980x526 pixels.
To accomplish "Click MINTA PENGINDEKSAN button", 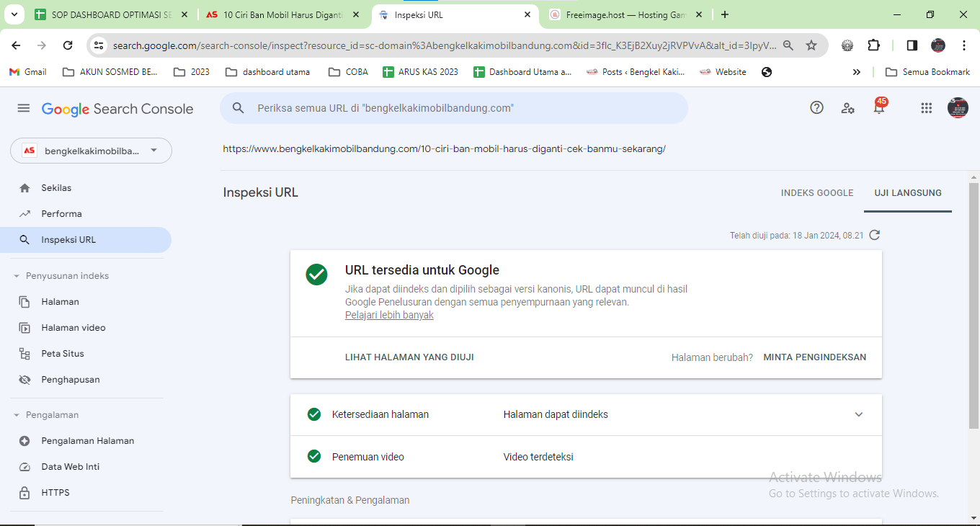I will coord(815,357).
